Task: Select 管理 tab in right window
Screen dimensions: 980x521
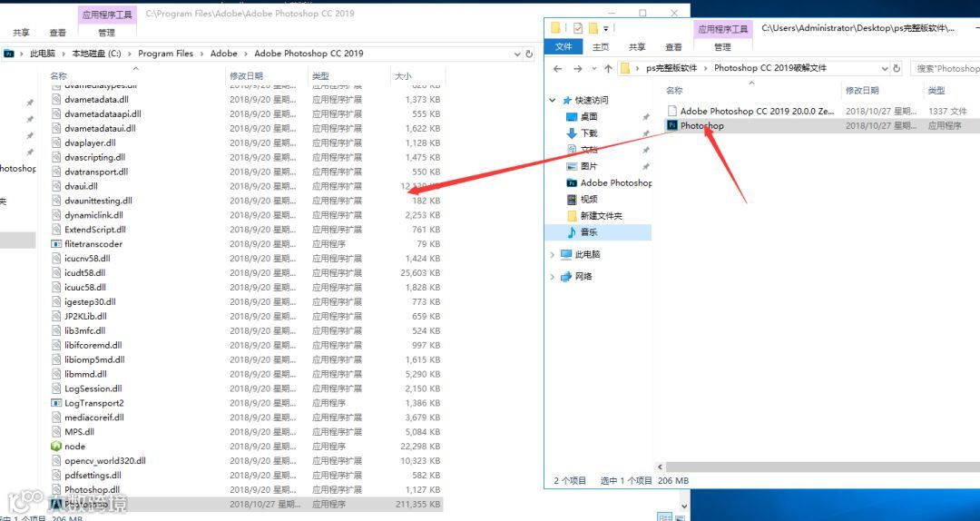Action: coord(722,47)
